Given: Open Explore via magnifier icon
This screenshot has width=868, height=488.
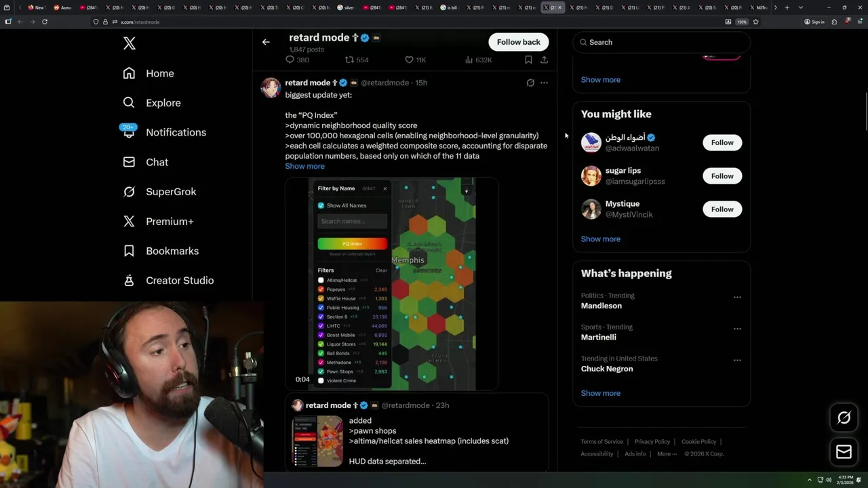Looking at the screenshot, I should [129, 103].
